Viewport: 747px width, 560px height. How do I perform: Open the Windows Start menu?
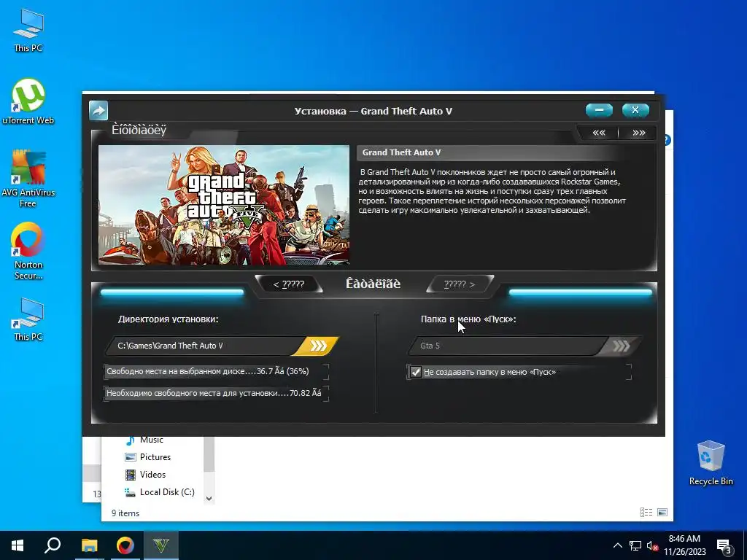pyautogui.click(x=18, y=545)
